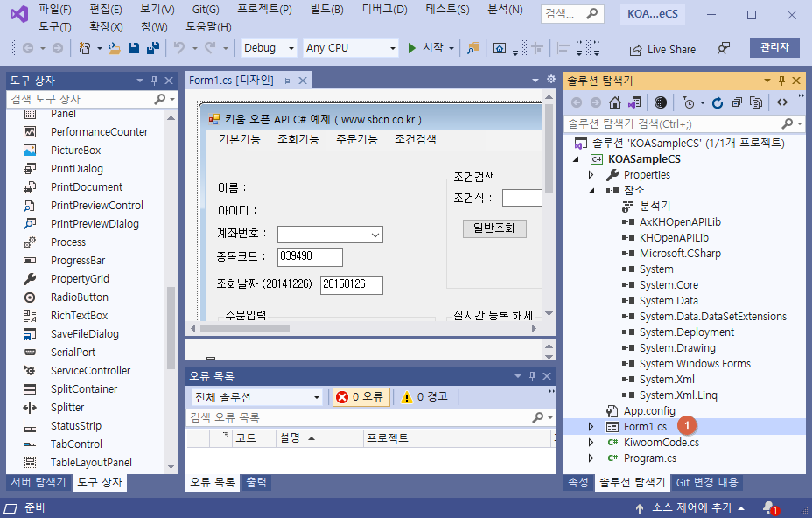The image size is (812, 518).
Task: Select TabControl in the toolbox
Action: click(x=76, y=444)
